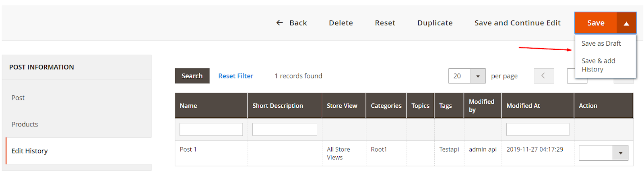Open the Post tab in sidebar
This screenshot has width=644, height=174.
18,98
